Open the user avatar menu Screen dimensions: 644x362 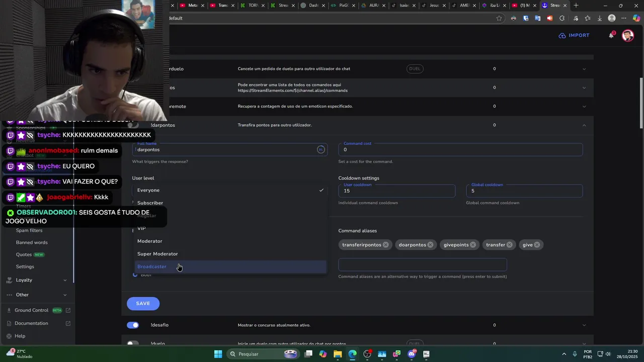[628, 35]
